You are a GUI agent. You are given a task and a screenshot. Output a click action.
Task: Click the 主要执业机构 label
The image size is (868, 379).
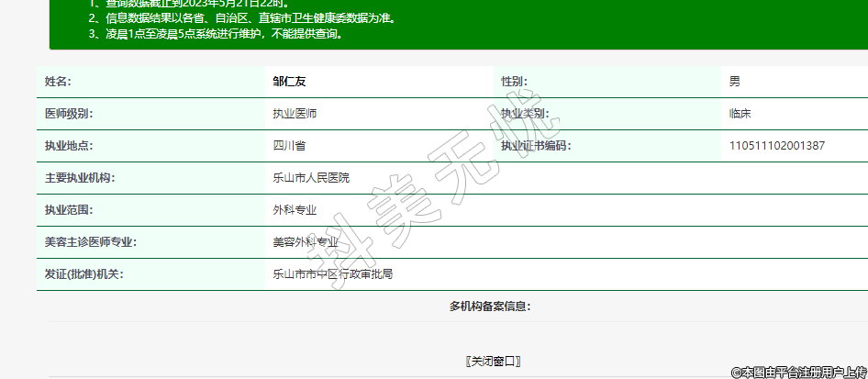point(80,178)
